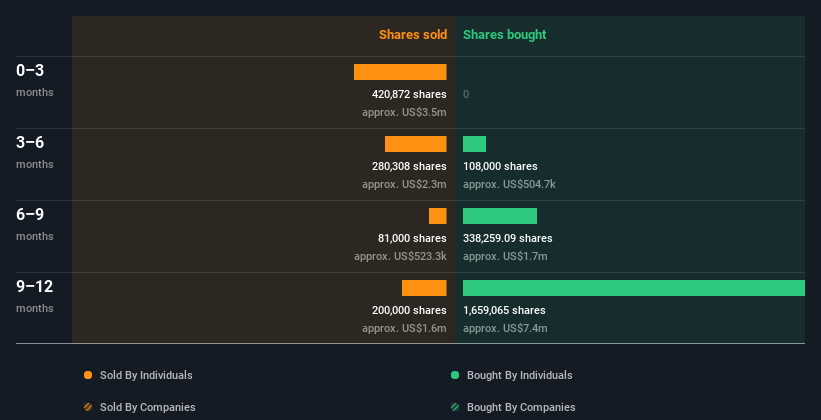
Task: Select the Bought By Individuals legend label
Action: point(519,375)
